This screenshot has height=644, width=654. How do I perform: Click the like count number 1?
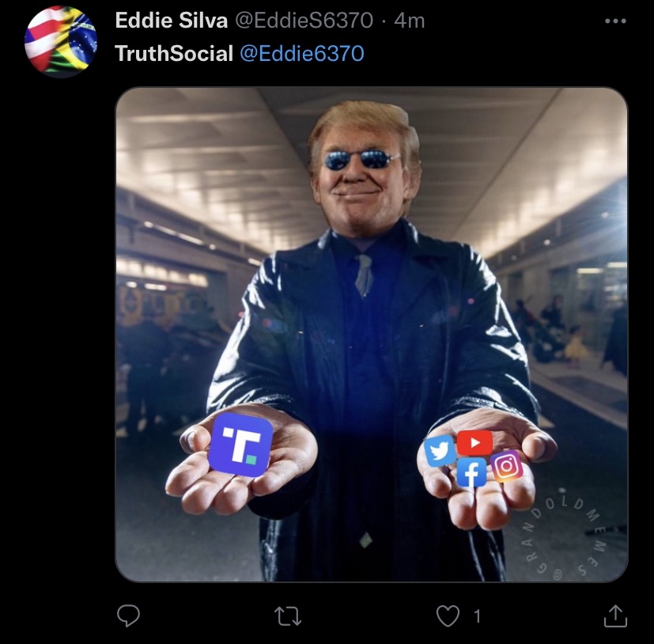[478, 616]
